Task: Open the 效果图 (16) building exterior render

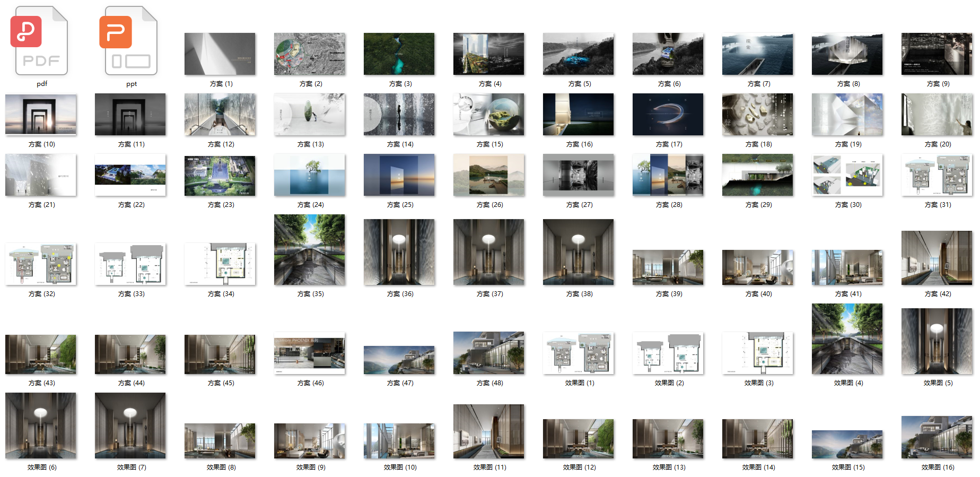Action: [x=937, y=437]
